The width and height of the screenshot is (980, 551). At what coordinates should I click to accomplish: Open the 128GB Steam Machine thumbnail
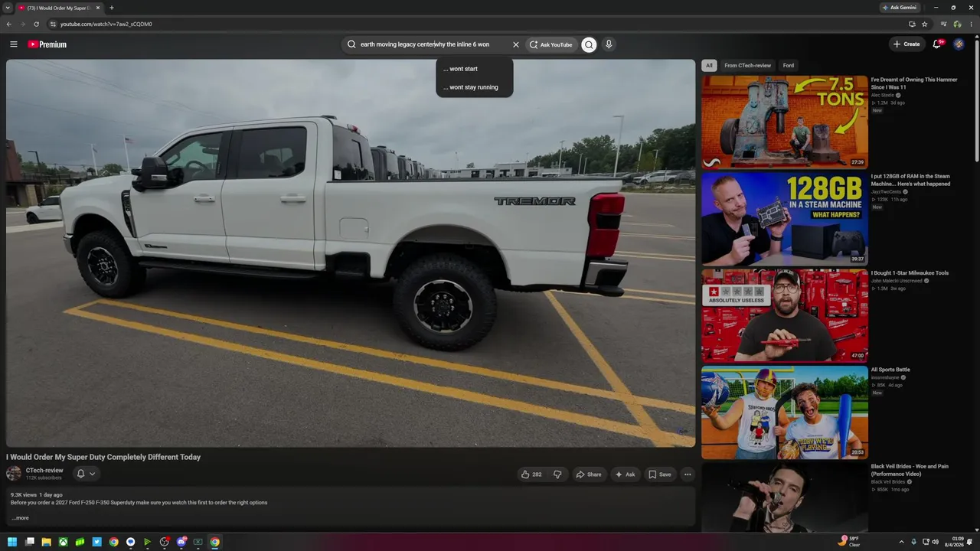(785, 219)
